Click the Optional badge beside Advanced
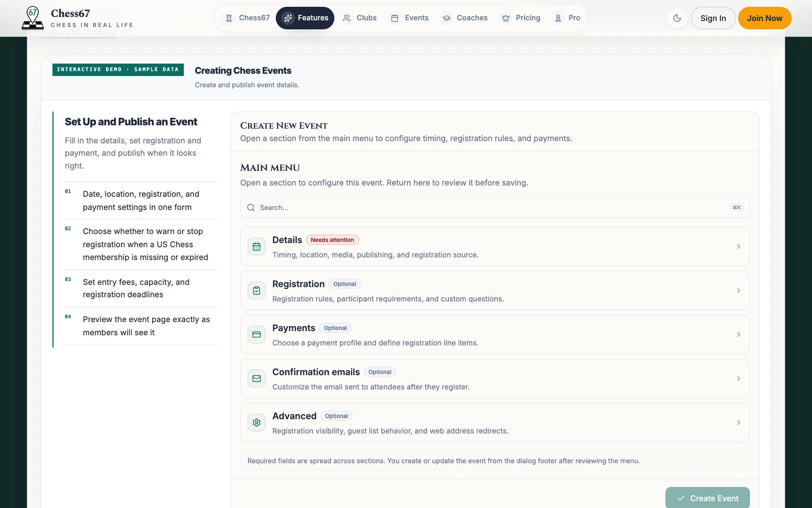Screen dimensions: 812x508 (336, 416)
